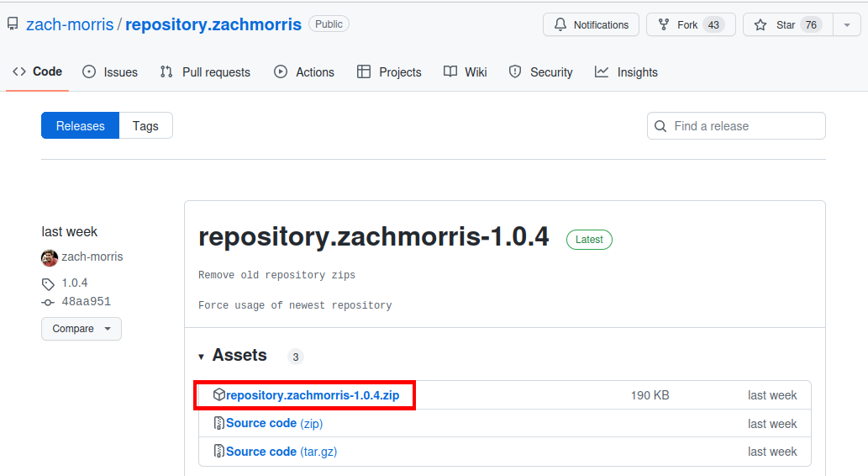The height and width of the screenshot is (476, 868).
Task: Click the tag icon next to 1.0.4
Action: click(x=48, y=283)
